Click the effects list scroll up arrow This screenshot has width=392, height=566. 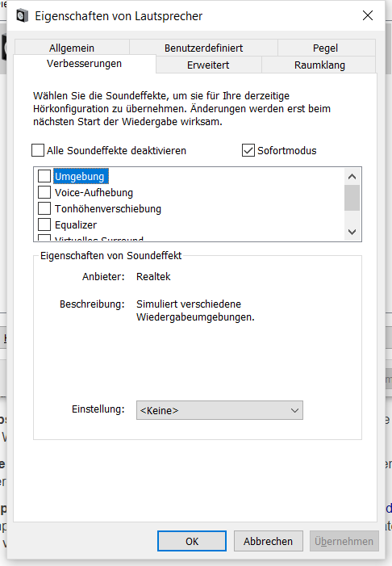[x=352, y=177]
